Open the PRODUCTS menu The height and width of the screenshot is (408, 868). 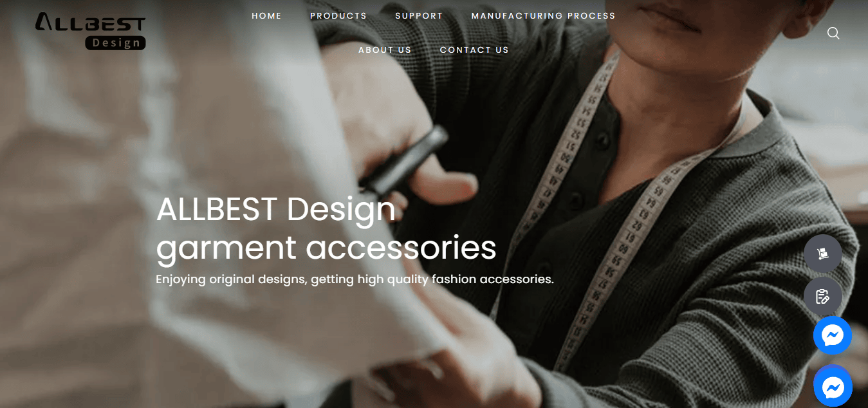pos(338,16)
